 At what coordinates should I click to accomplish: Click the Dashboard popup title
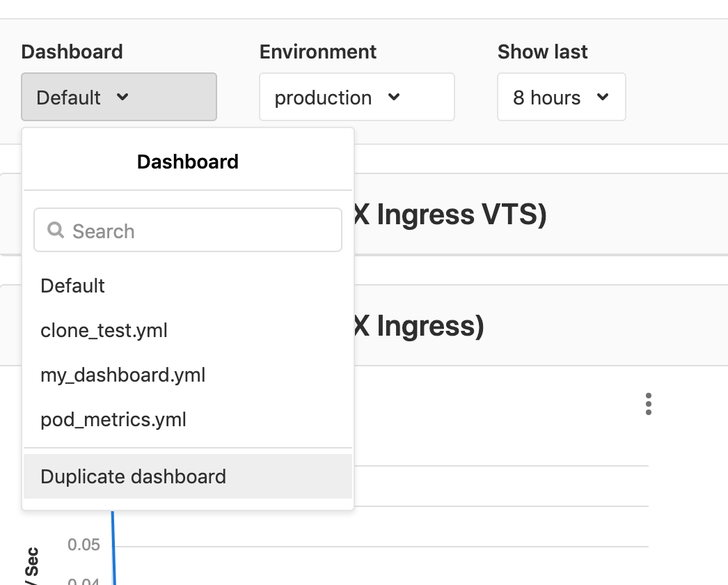point(187,162)
